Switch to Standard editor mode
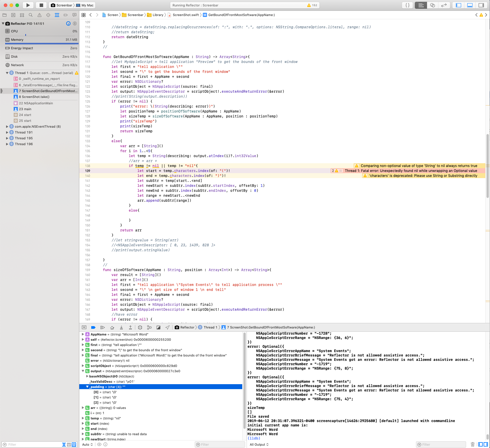The width and height of the screenshot is (490, 448). pyautogui.click(x=421, y=5)
